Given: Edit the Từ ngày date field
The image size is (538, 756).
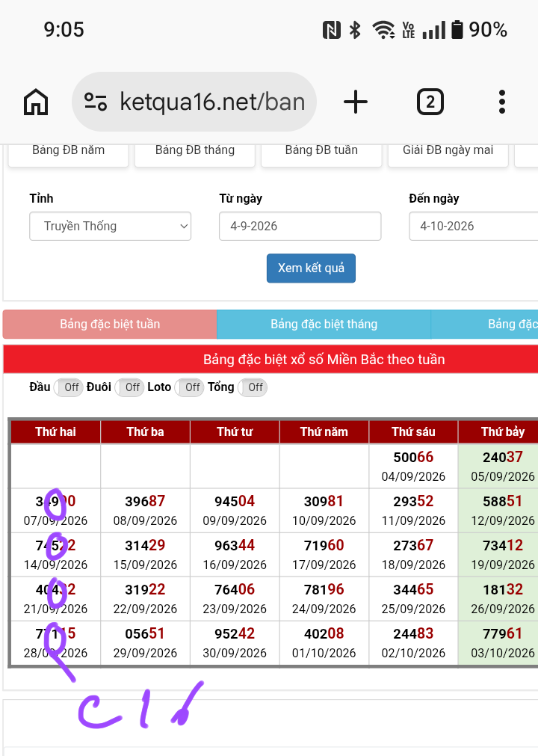Looking at the screenshot, I should tap(300, 226).
